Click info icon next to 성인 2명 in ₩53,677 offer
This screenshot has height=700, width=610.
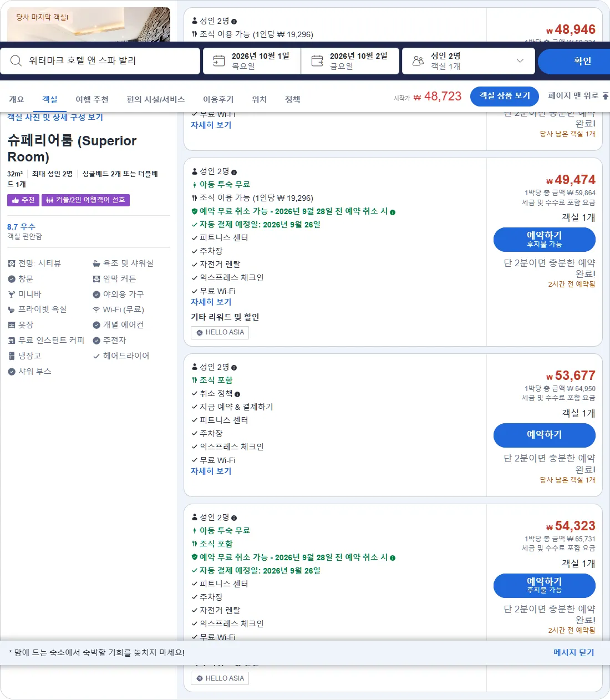(234, 368)
